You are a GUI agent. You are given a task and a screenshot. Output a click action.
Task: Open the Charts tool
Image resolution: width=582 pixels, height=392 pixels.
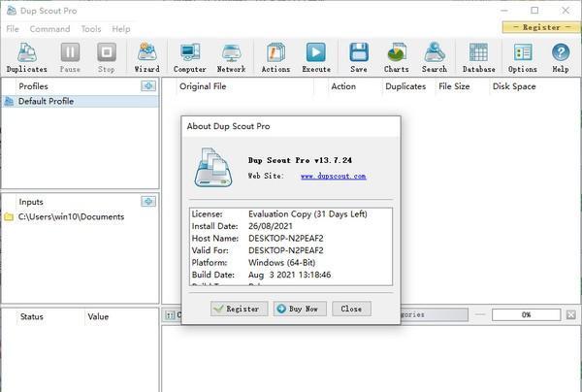coord(397,57)
